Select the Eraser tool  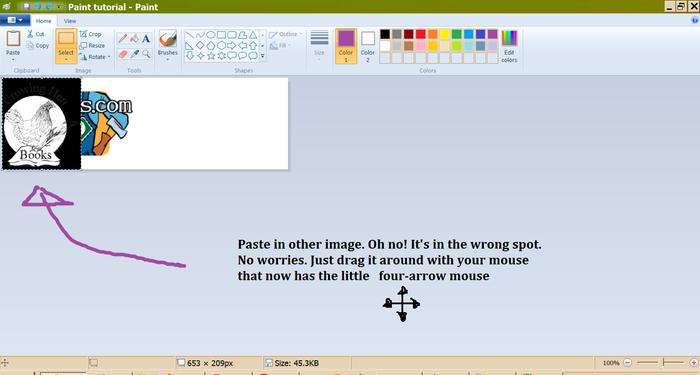pos(122,54)
